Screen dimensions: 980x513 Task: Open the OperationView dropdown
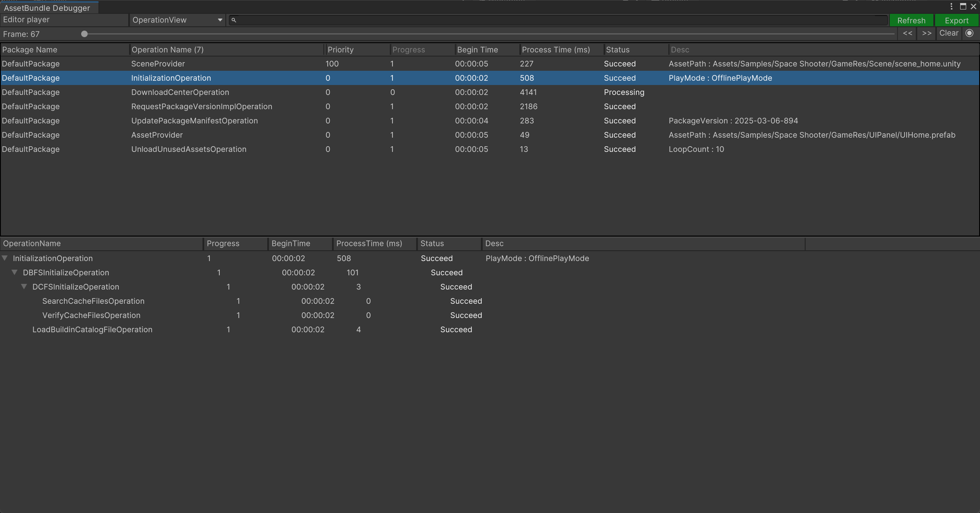click(177, 20)
